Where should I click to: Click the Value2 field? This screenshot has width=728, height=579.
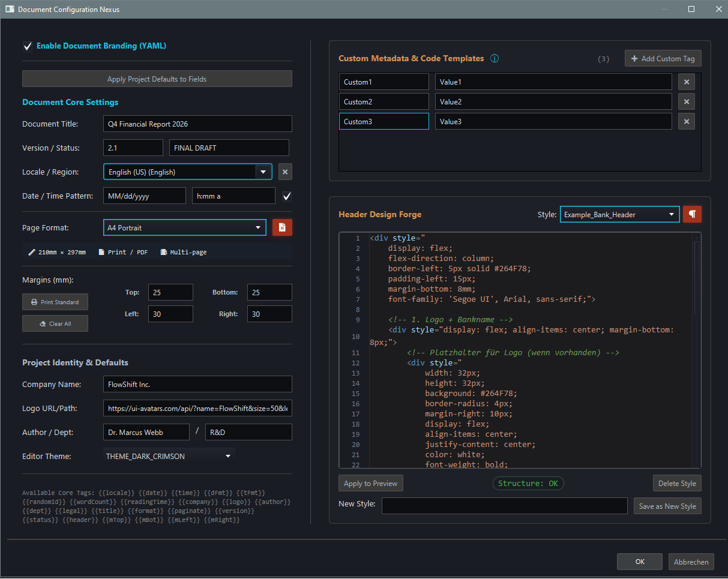coord(553,102)
